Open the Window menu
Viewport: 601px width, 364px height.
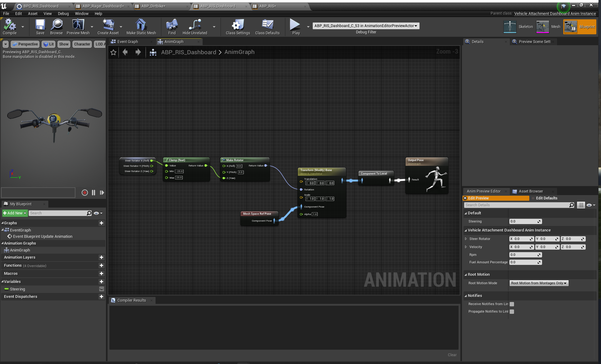[x=82, y=14]
